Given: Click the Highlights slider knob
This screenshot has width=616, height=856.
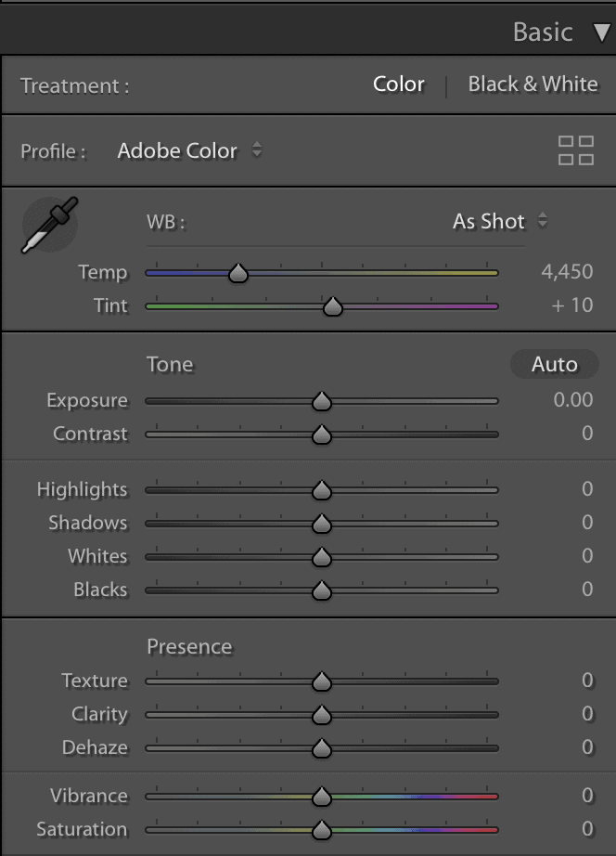Looking at the screenshot, I should [322, 490].
